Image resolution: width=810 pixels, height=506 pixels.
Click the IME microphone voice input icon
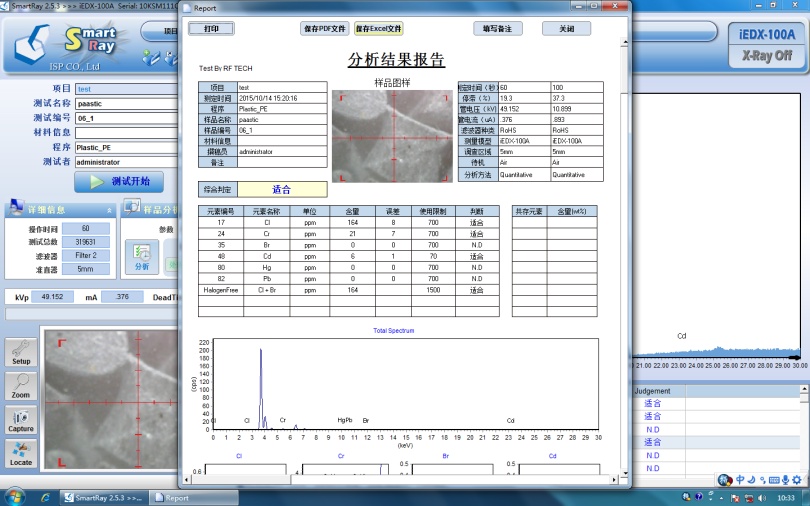(785, 480)
